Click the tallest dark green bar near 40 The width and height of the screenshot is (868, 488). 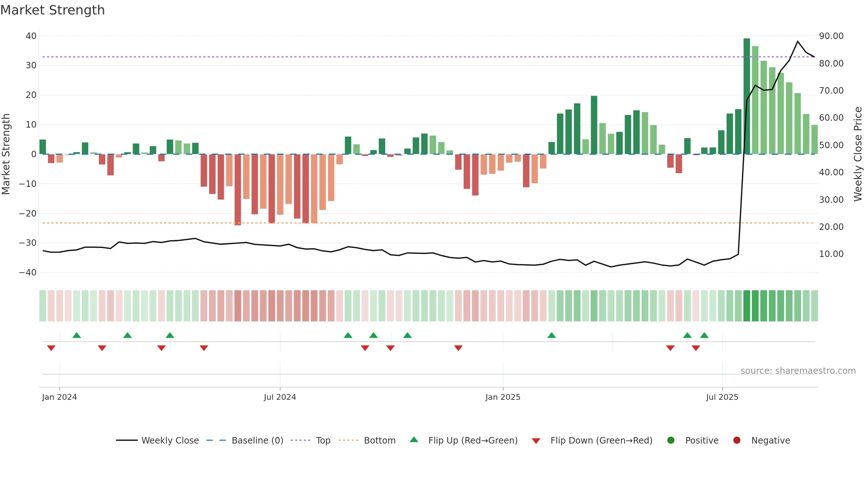coord(747,96)
